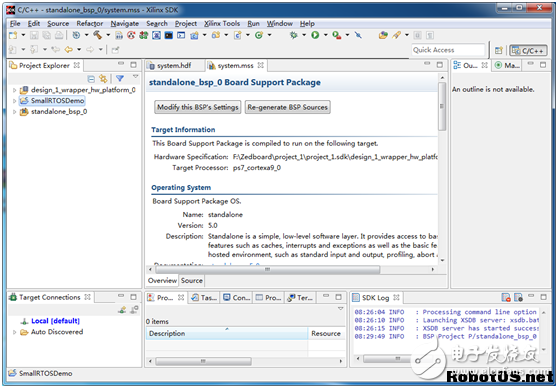Switch to the Source tab of system.mss
The image size is (558, 388).
(x=191, y=280)
